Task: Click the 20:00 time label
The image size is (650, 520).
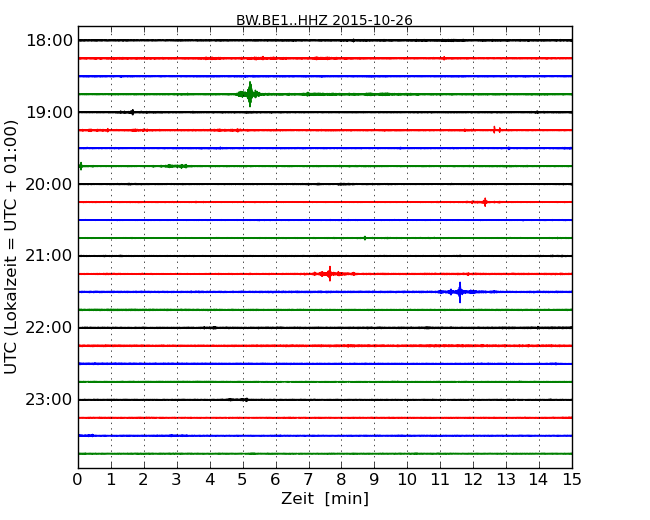Action: pyautogui.click(x=49, y=184)
